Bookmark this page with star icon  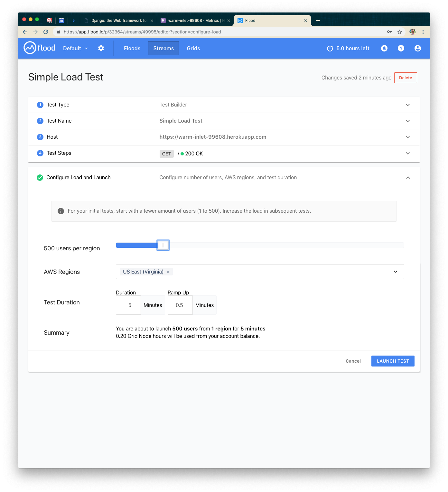pyautogui.click(x=400, y=32)
